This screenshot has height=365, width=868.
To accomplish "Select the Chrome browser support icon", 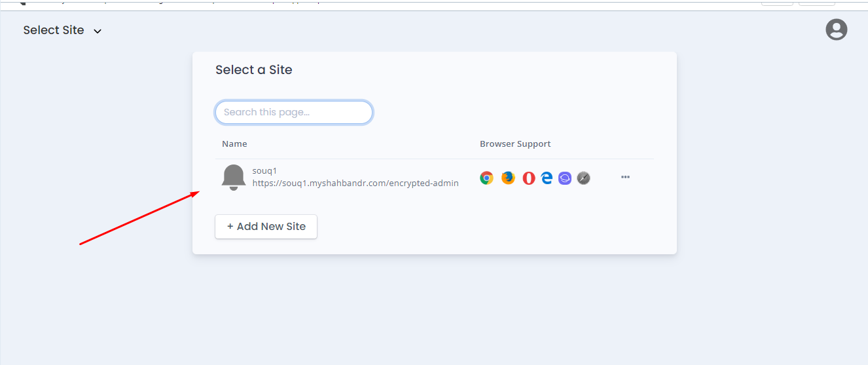I will pyautogui.click(x=486, y=178).
